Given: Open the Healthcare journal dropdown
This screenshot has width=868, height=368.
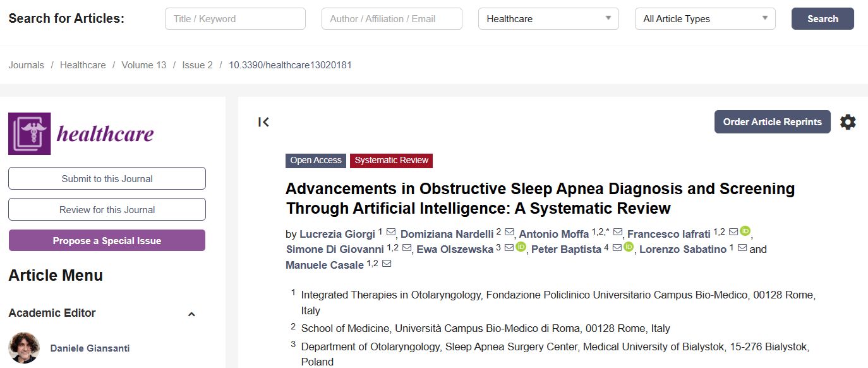Looking at the screenshot, I should pos(548,19).
